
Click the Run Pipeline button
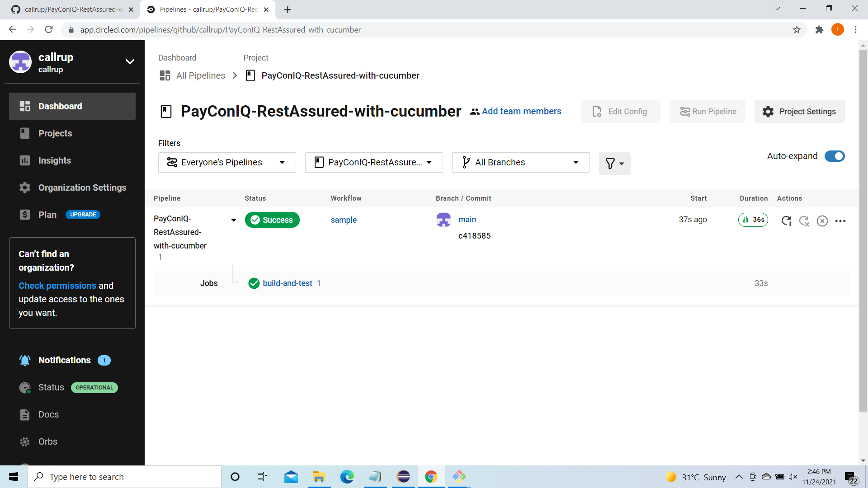pyautogui.click(x=707, y=111)
